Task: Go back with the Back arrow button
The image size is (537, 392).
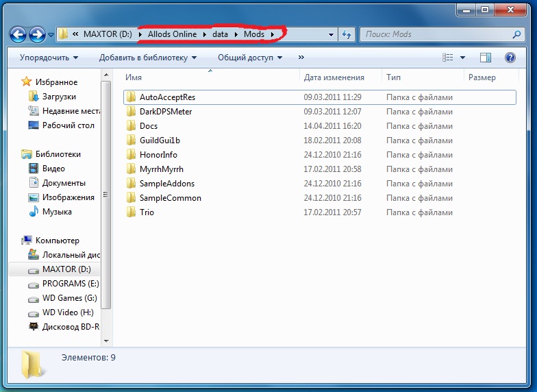Action: tap(18, 34)
